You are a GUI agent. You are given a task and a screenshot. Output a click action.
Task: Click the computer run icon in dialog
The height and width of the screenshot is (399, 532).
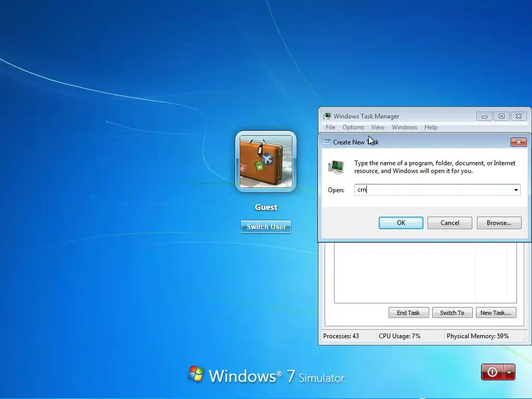[337, 167]
